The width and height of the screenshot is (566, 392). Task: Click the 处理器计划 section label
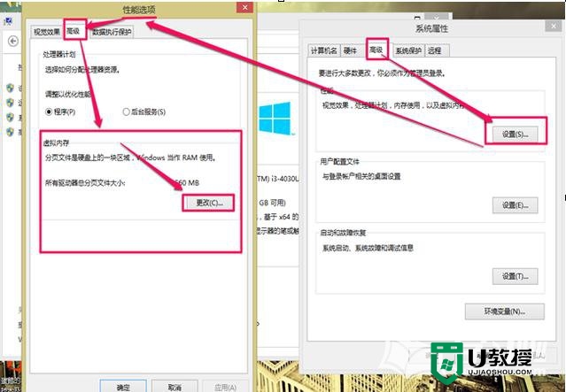click(59, 55)
